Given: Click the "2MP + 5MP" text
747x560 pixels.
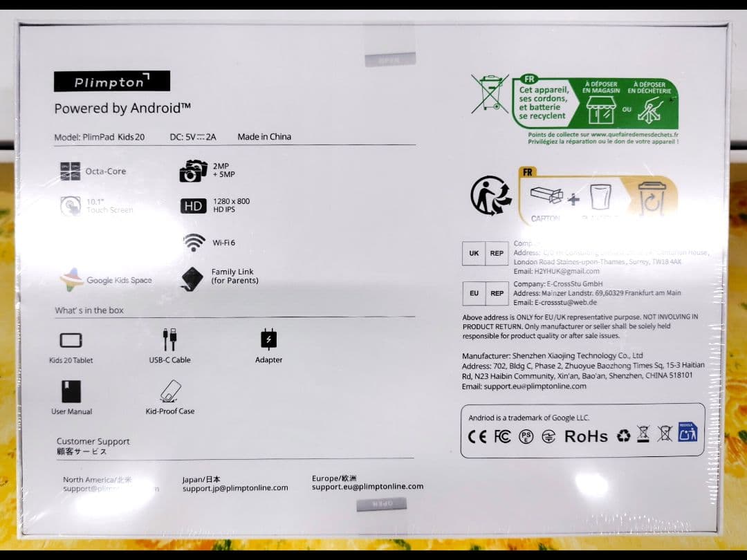Looking at the screenshot, I should 224,171.
